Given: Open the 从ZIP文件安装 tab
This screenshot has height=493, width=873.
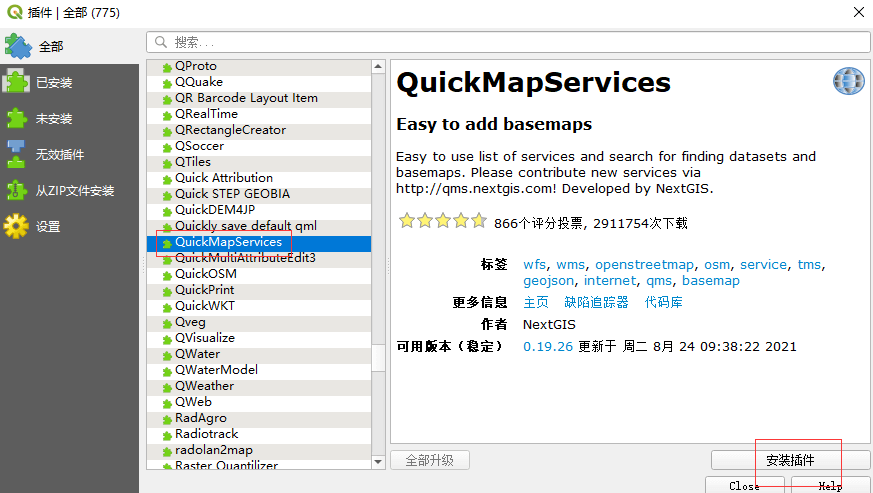Looking at the screenshot, I should (x=69, y=191).
